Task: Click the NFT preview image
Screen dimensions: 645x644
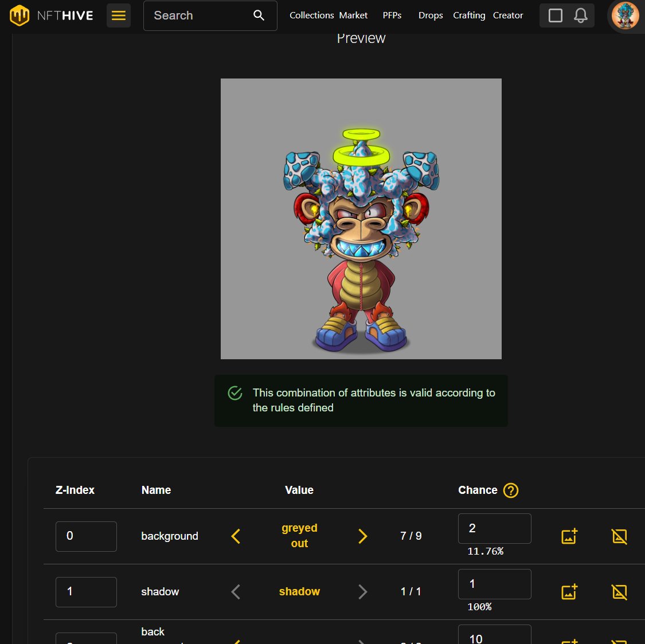Action: click(x=361, y=219)
